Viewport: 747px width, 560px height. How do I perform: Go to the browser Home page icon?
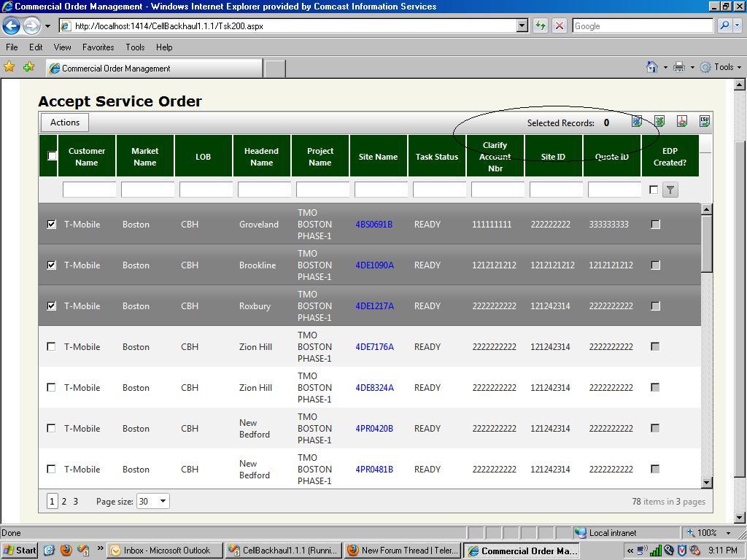(651, 67)
